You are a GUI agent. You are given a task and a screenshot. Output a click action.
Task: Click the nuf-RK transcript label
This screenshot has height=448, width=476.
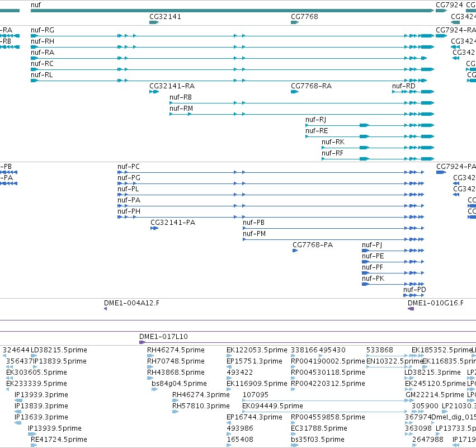point(333,142)
